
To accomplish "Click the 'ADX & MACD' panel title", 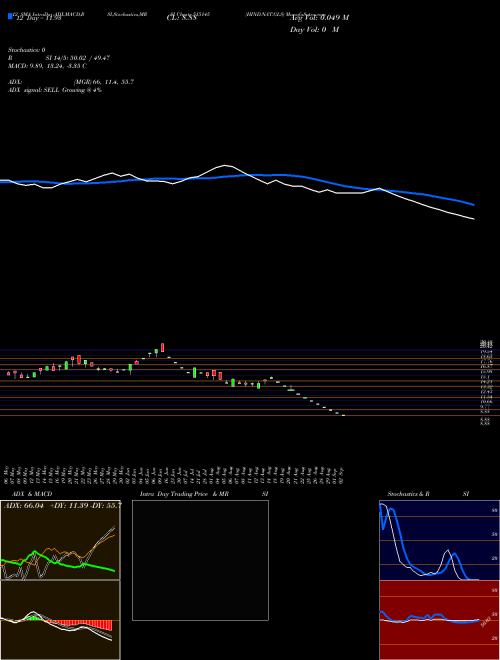I will click(32, 494).
